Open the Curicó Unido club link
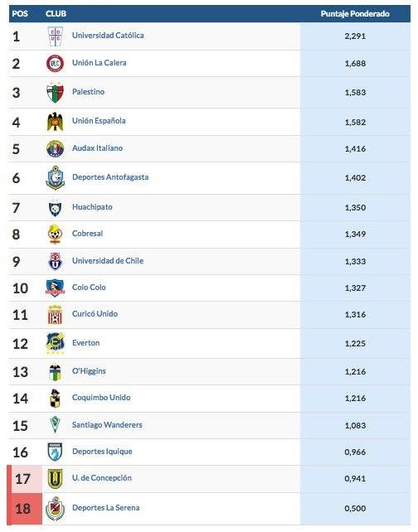This screenshot has width=418, height=532. pyautogui.click(x=95, y=314)
